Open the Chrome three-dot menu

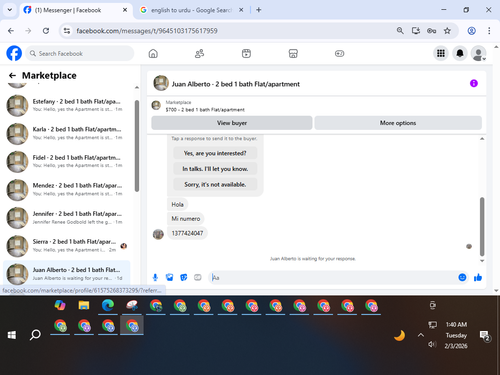(489, 31)
